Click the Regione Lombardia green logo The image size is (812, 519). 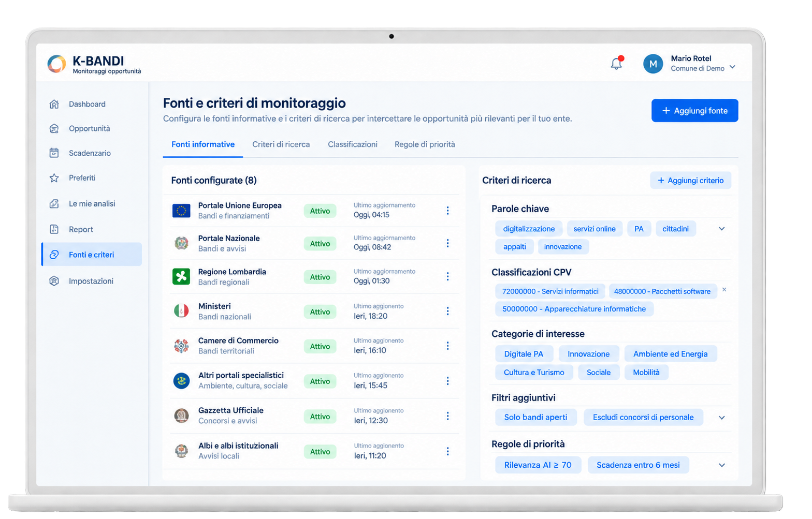[181, 277]
